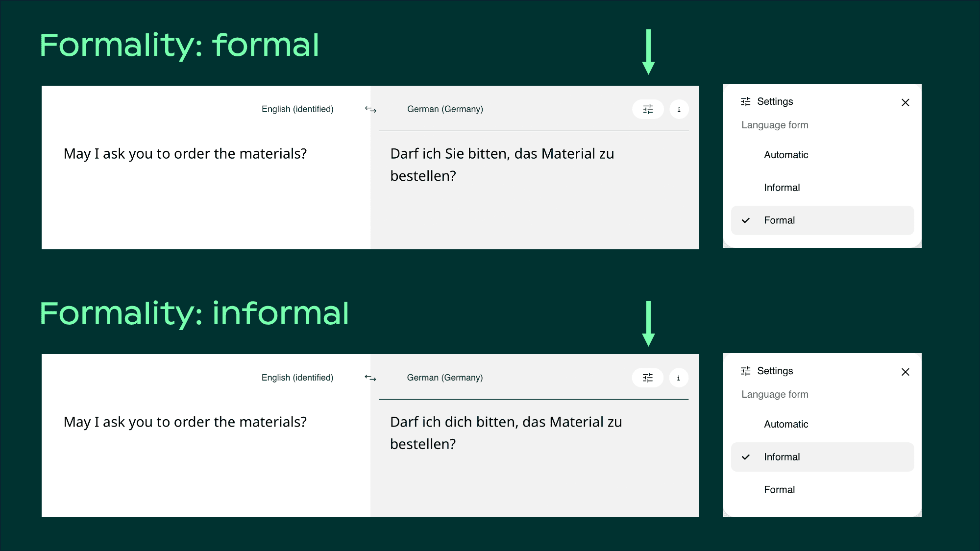Click the sliders icon beside bottom Settings title

(x=745, y=371)
